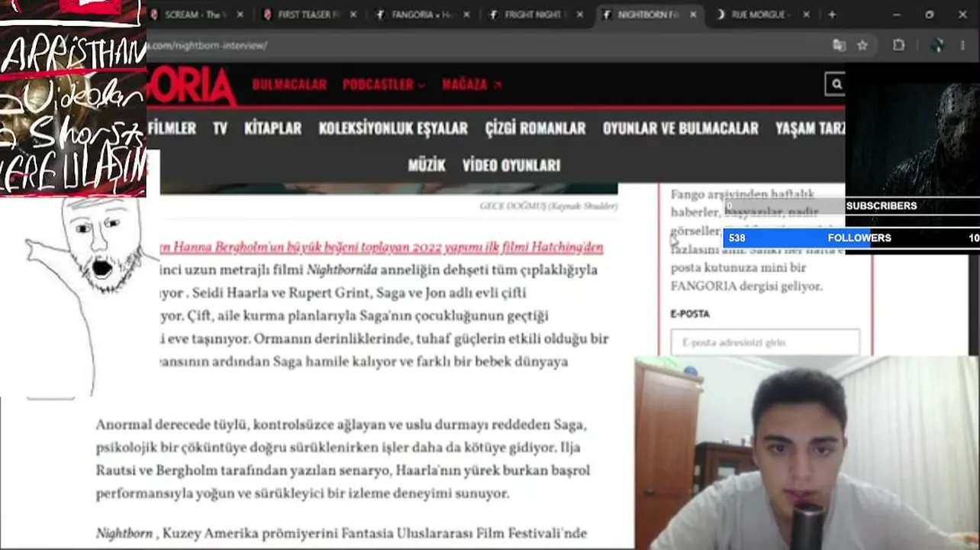Switch to the SCREAM tab
Viewport: 980px width, 550px height.
pos(197,15)
